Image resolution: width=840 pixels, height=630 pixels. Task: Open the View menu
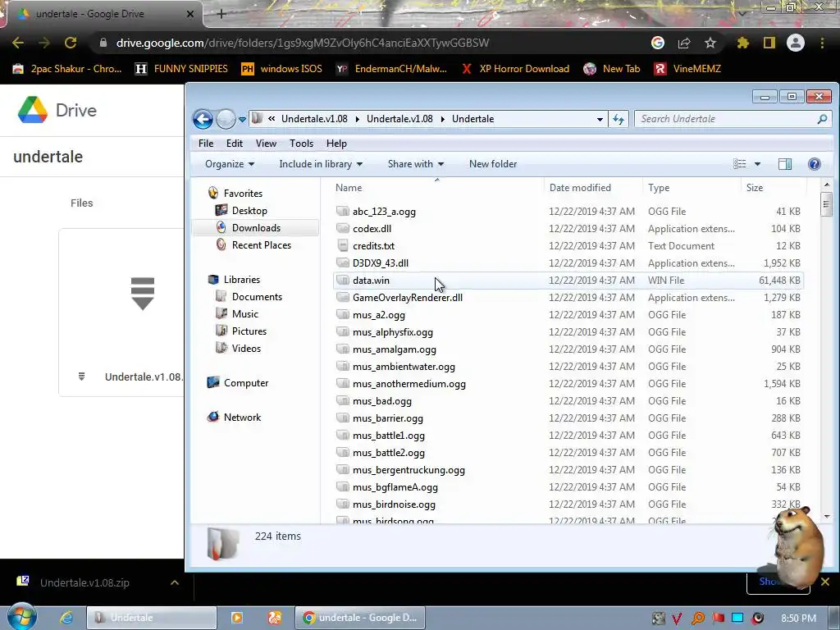pos(266,144)
